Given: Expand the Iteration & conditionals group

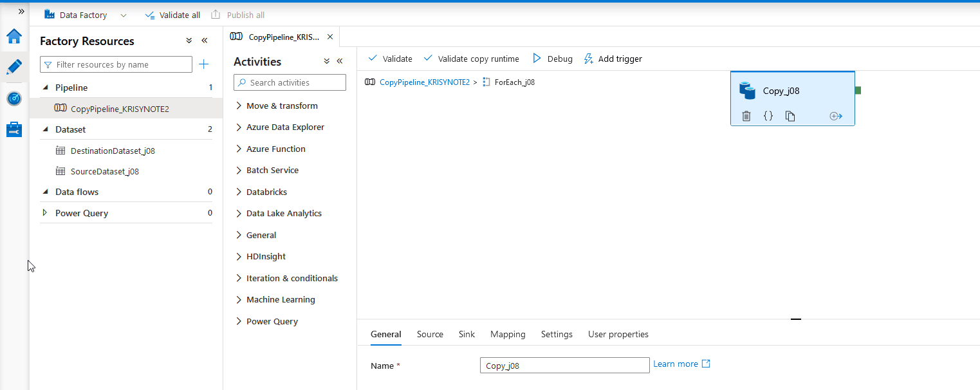Looking at the screenshot, I should click(291, 278).
